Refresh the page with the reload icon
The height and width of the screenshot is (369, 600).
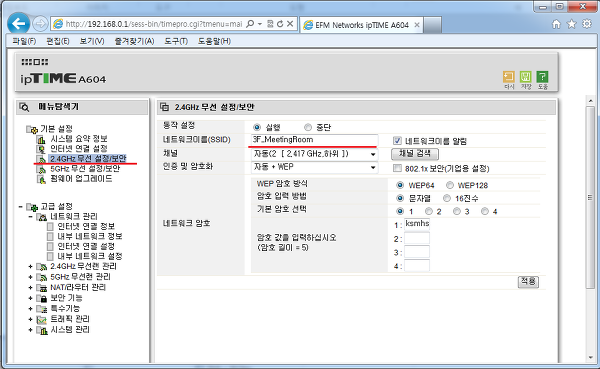pyautogui.click(x=280, y=24)
